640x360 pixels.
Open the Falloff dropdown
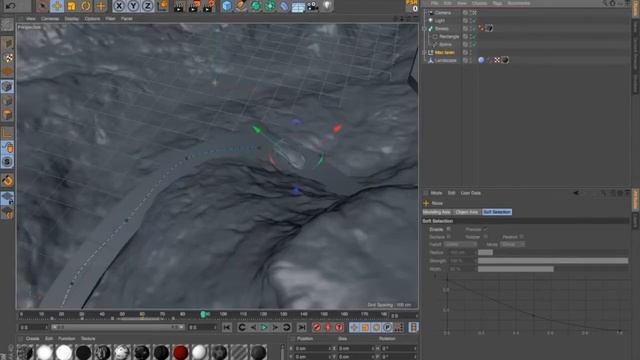460,244
